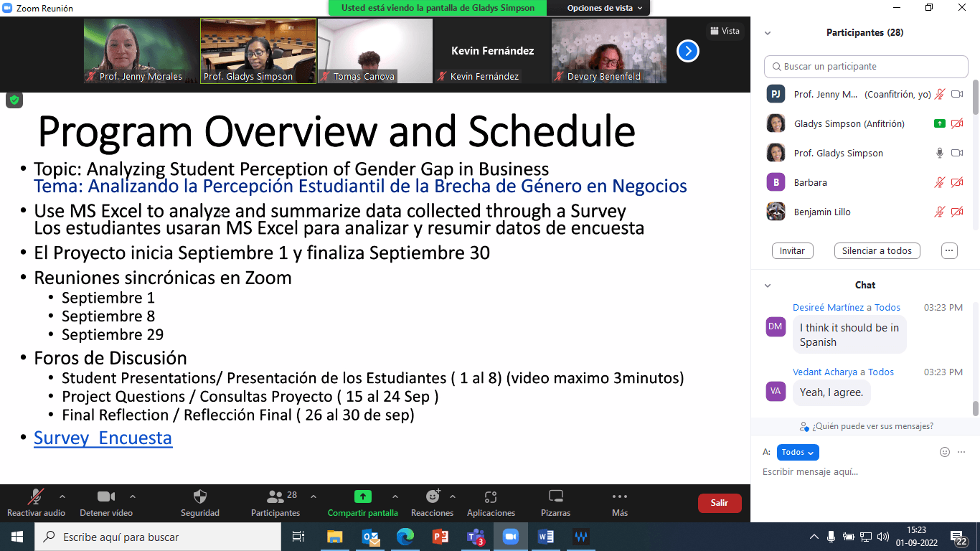Screen dimensions: 980x551
Task: Click green encryption shield icon
Action: (x=14, y=100)
